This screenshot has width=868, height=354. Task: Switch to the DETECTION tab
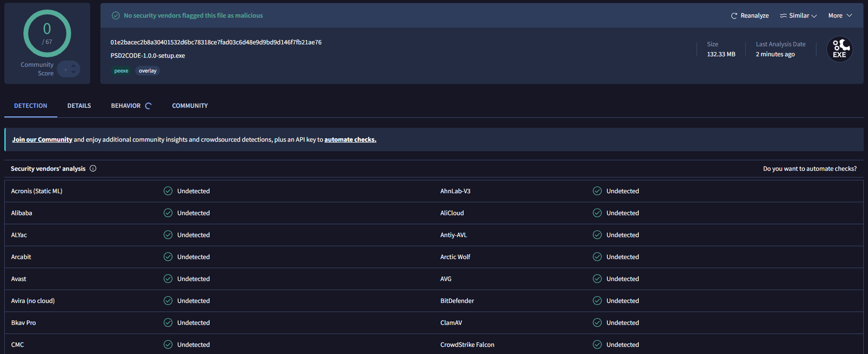click(31, 106)
